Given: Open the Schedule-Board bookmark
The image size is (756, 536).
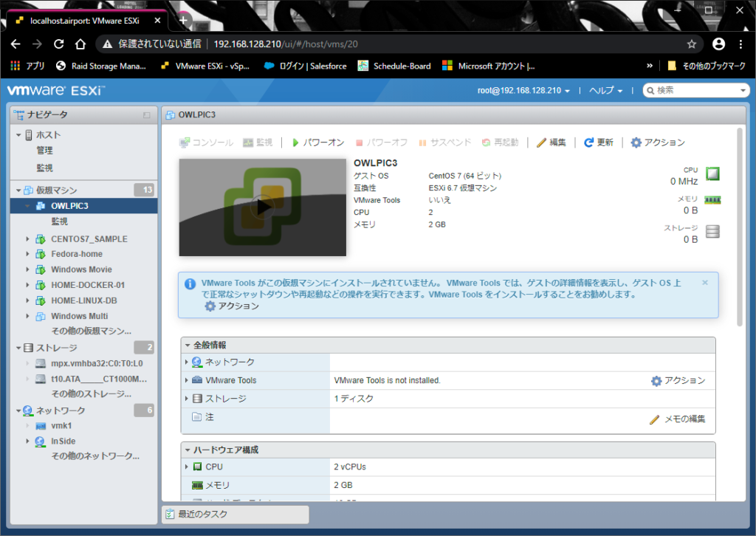Looking at the screenshot, I should point(394,66).
